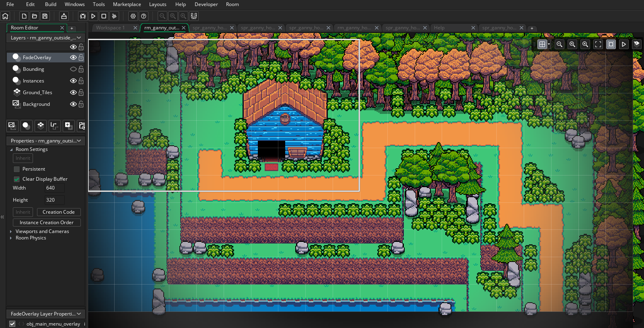Reset the room canvas zoom
The width and height of the screenshot is (644, 328).
[572, 44]
